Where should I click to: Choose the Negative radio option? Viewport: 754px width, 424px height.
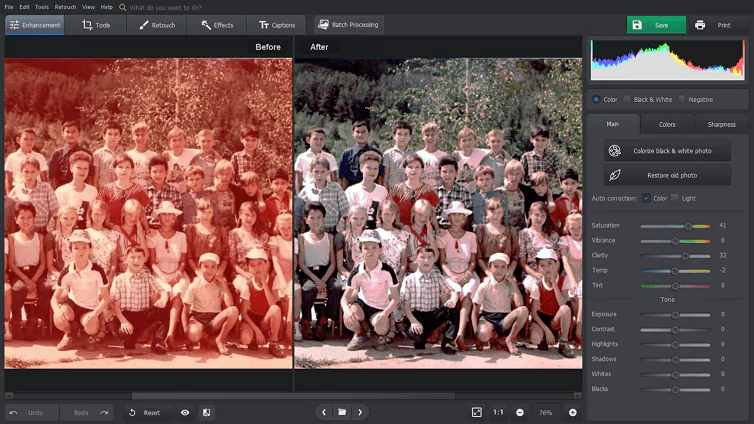(x=682, y=99)
